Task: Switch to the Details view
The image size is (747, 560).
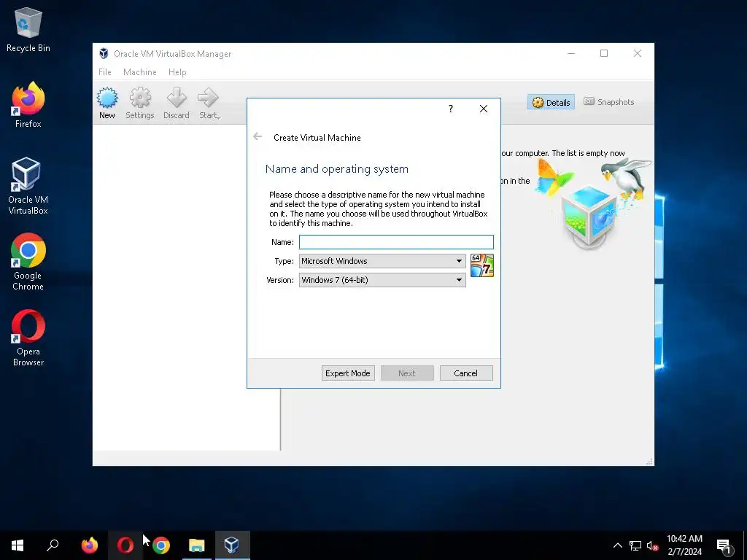Action: [x=551, y=102]
